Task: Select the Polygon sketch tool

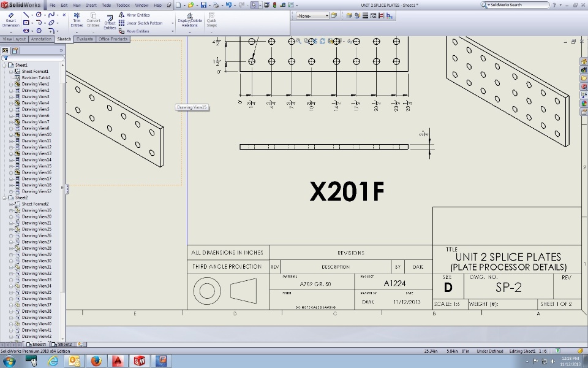Action: [39, 31]
